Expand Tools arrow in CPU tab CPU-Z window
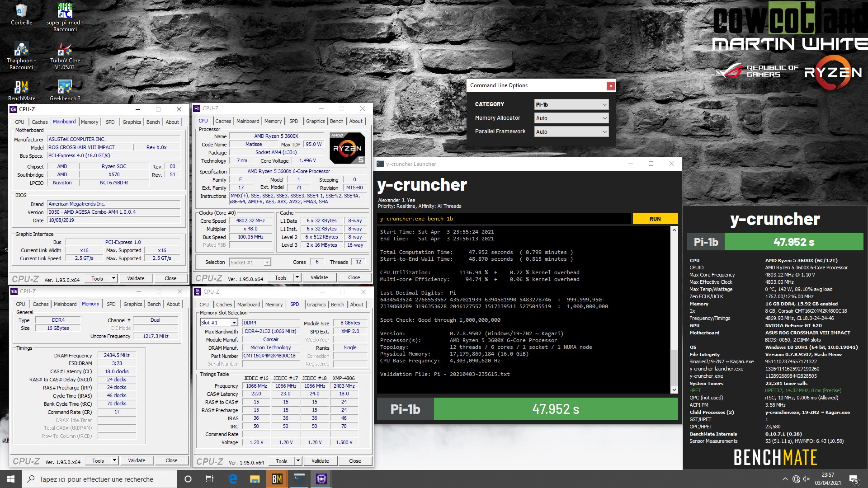The width and height of the screenshot is (868, 488). pyautogui.click(x=297, y=277)
